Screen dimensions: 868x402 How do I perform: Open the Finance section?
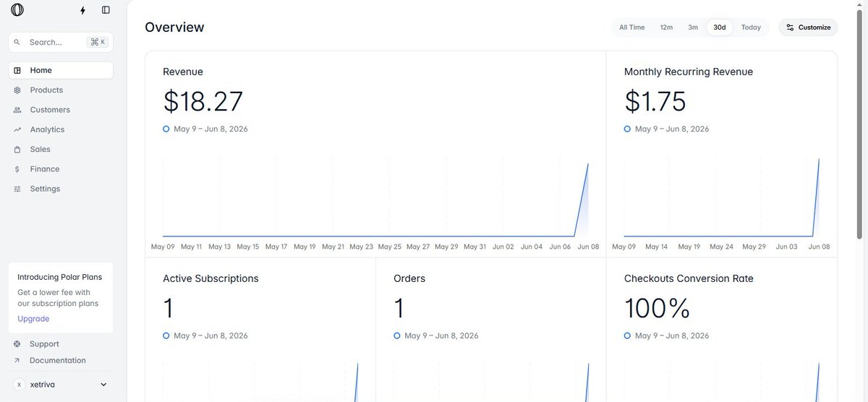pos(61,169)
